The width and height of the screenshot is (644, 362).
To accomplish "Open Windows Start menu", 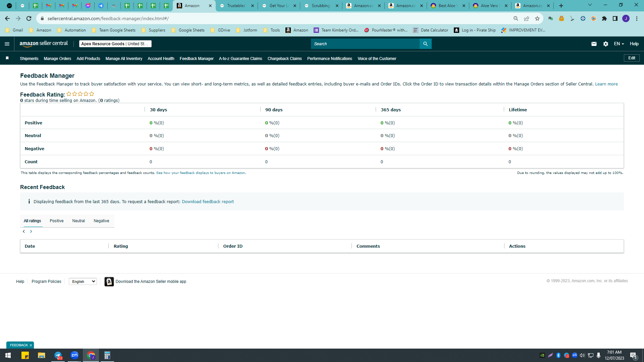I will (8, 355).
